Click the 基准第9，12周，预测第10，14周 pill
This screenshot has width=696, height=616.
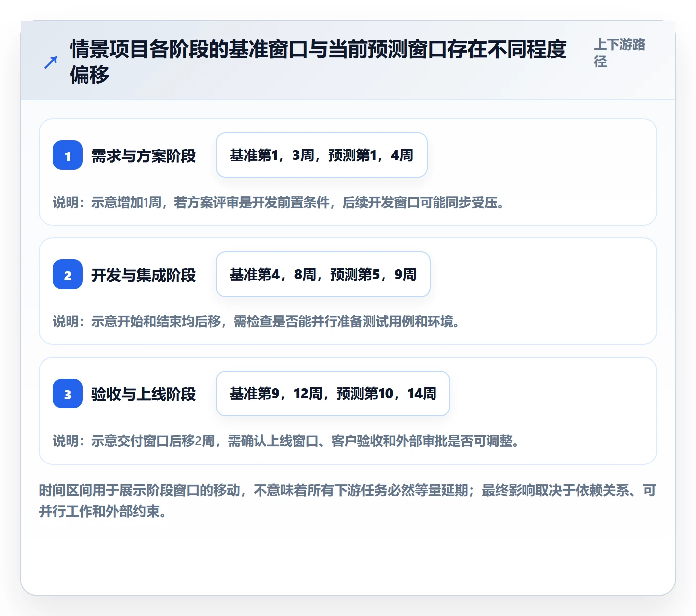coord(333,393)
